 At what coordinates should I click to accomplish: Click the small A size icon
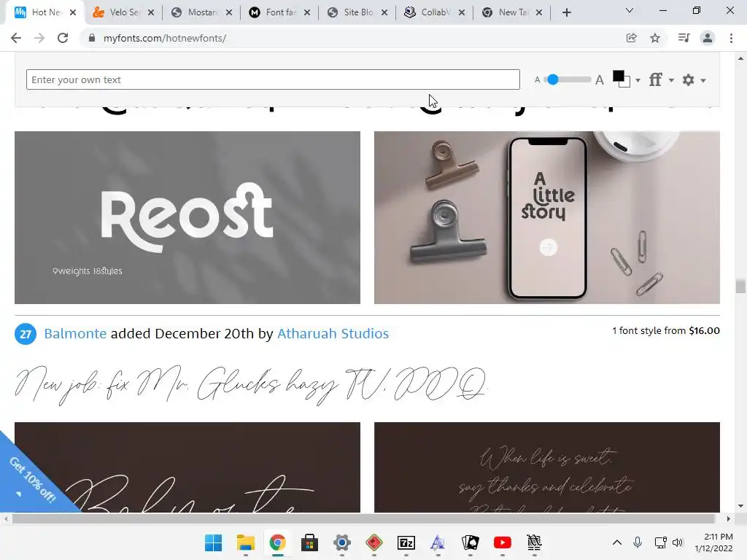[x=538, y=80]
